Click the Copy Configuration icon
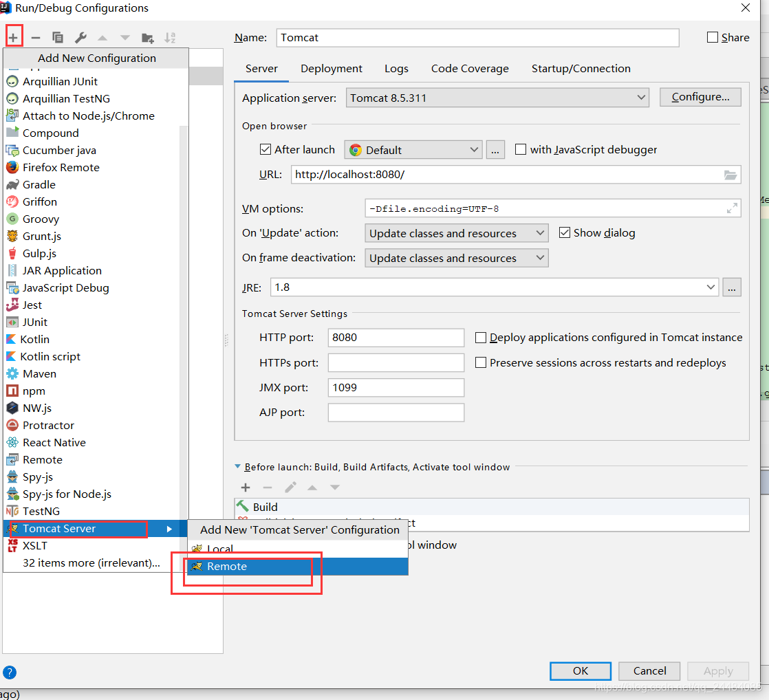 pos(58,37)
